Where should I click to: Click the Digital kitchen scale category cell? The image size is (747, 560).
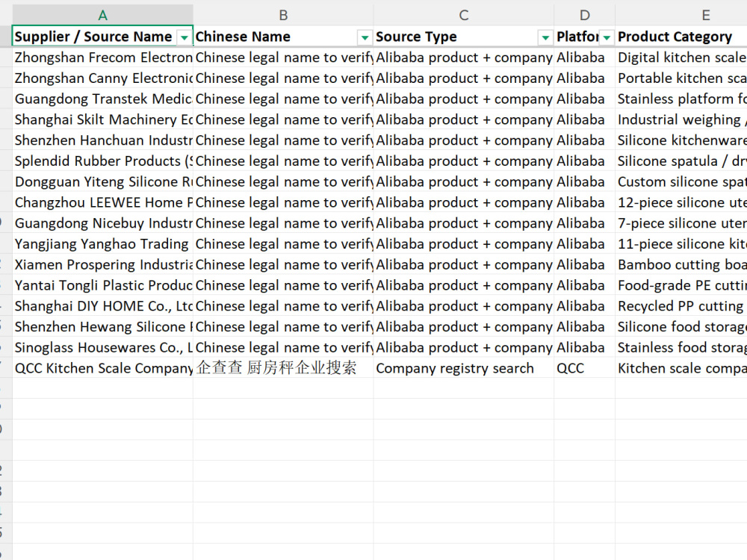pos(681,57)
